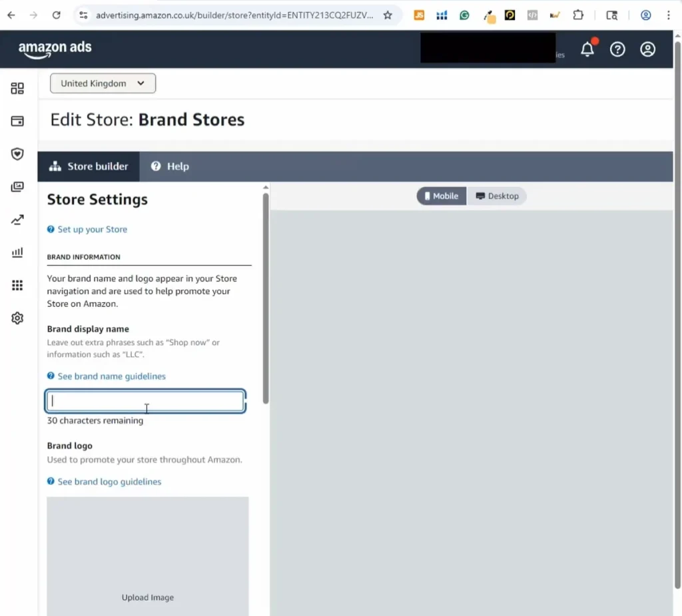Open the Help tab
Image resolution: width=682 pixels, height=616 pixels.
pos(170,166)
